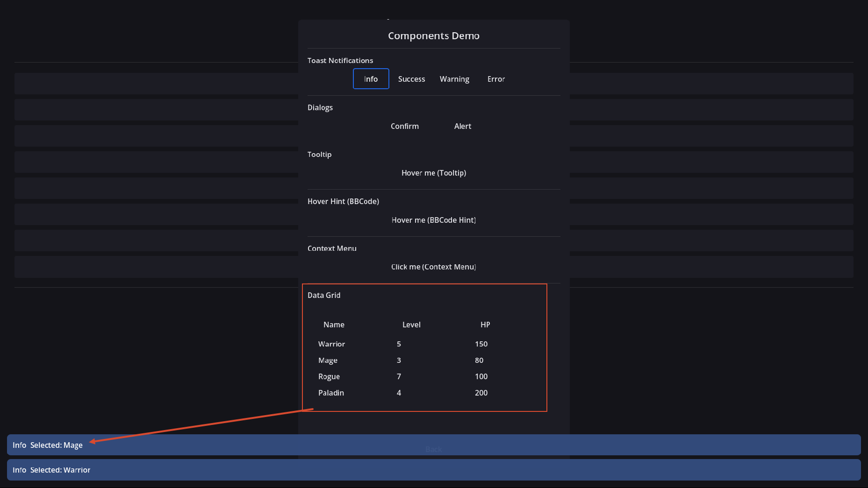Image resolution: width=868 pixels, height=488 pixels.
Task: Click the Info toast button
Action: [371, 79]
